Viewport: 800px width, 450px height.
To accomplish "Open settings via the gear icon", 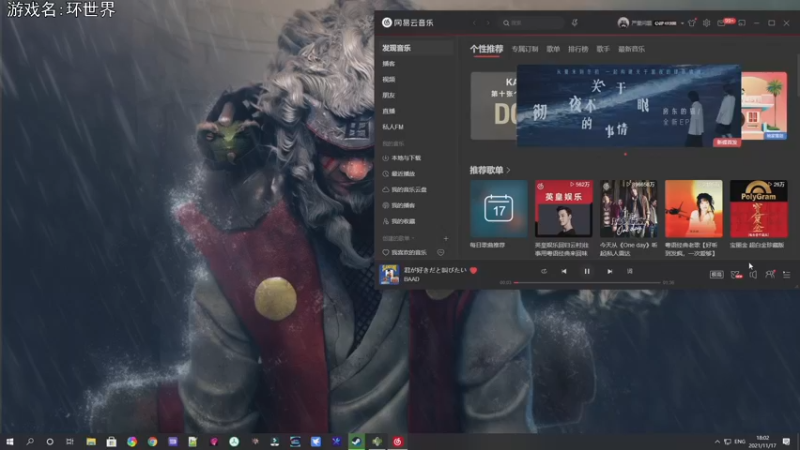I will (x=707, y=23).
